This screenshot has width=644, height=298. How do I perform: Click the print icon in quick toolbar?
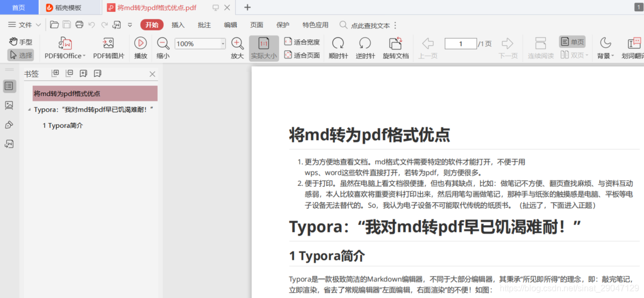pos(79,25)
